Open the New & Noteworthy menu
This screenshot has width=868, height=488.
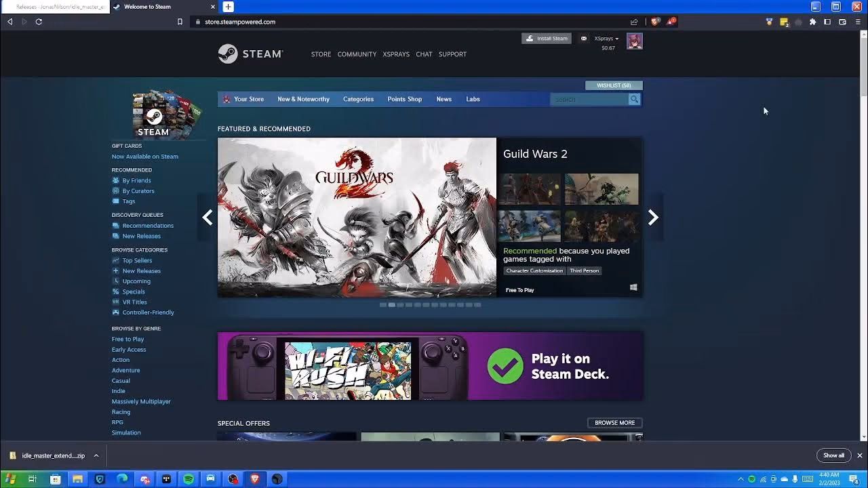[303, 99]
